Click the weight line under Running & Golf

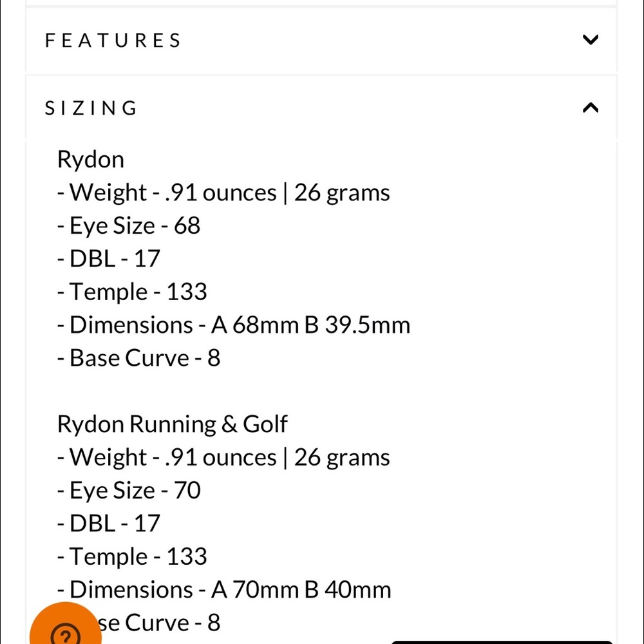[x=223, y=457]
